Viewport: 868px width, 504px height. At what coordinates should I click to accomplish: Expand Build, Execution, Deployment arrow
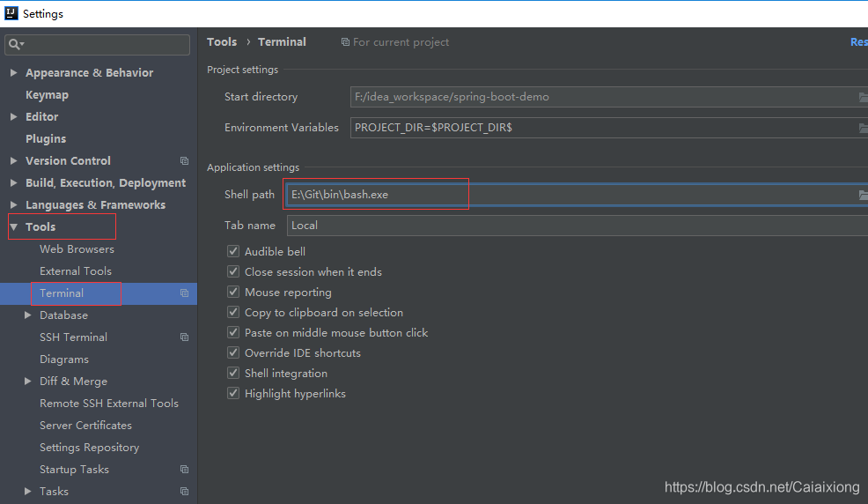pos(14,182)
